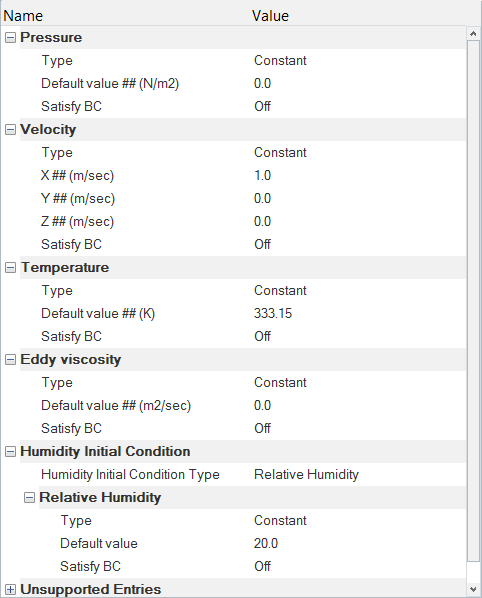Toggle Relative Humidity Satisfy BC value Off

tap(262, 566)
